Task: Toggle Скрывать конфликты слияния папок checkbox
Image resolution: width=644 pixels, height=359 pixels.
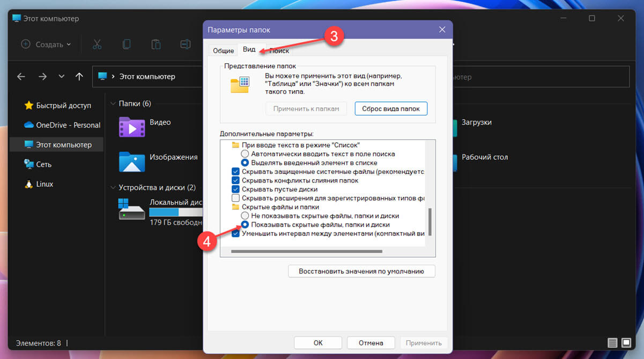Action: (235, 180)
